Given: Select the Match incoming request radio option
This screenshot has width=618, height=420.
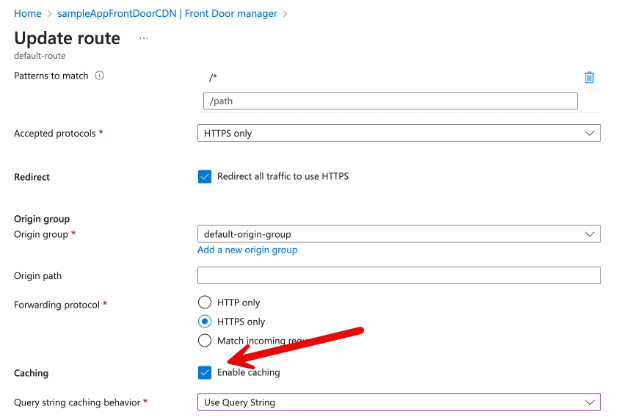Looking at the screenshot, I should (205, 340).
